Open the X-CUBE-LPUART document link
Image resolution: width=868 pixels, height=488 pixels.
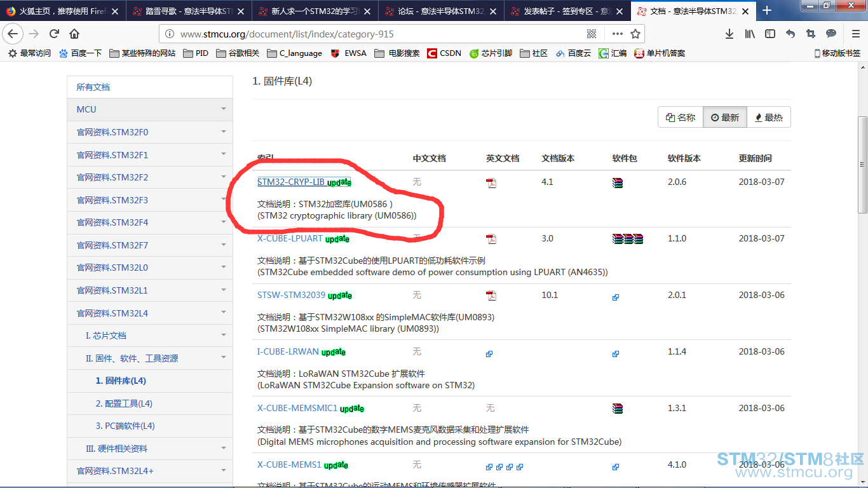(x=290, y=239)
